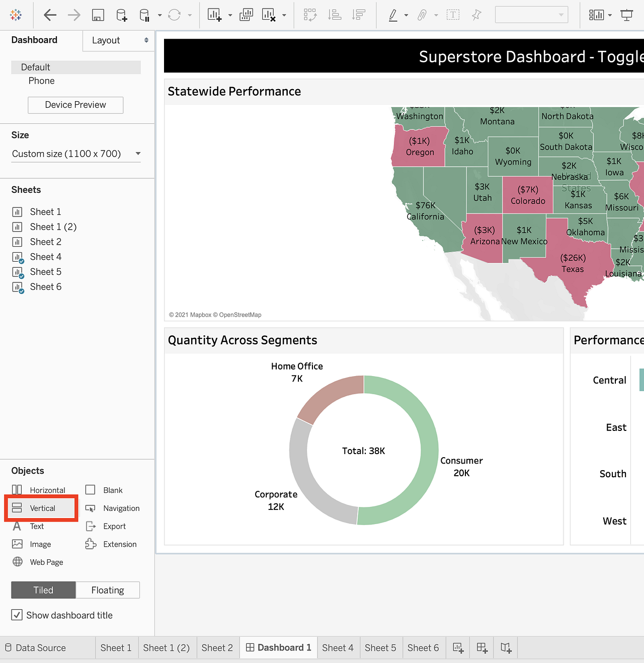Click the pin fix axes icon
The image size is (644, 663).
point(476,15)
